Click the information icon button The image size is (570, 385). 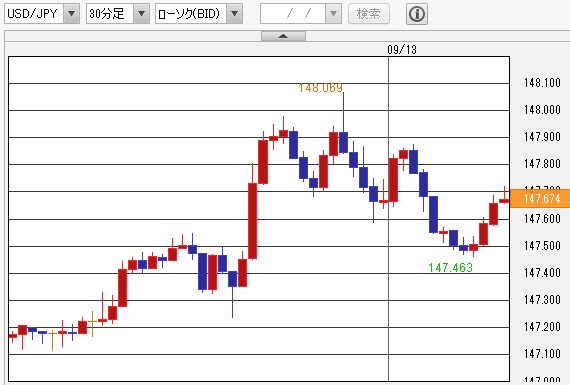click(x=417, y=14)
